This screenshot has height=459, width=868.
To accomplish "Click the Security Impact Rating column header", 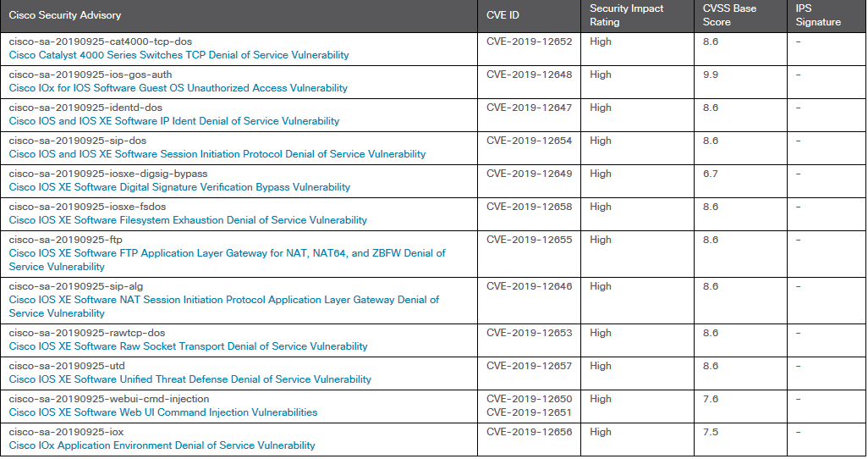I will point(626,15).
